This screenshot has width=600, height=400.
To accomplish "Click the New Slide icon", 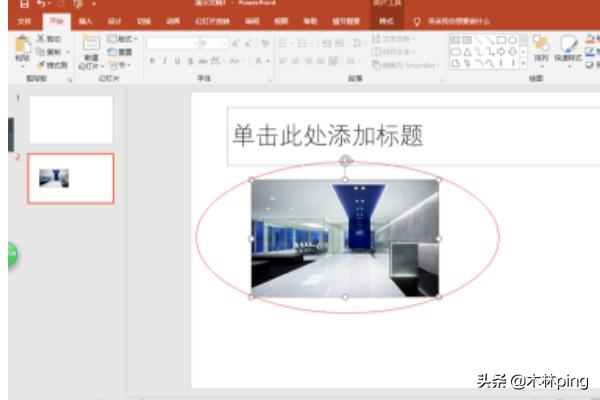I will pos(91,43).
